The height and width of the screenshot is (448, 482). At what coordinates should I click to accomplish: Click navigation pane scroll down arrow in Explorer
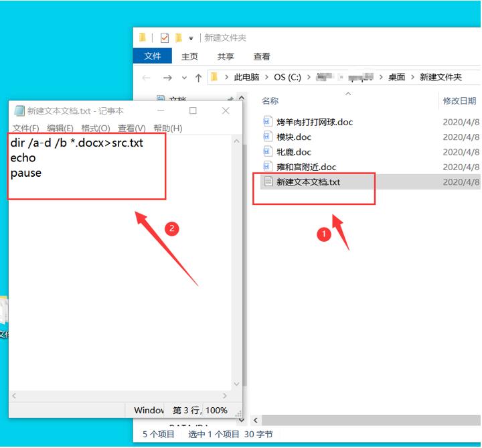click(242, 420)
